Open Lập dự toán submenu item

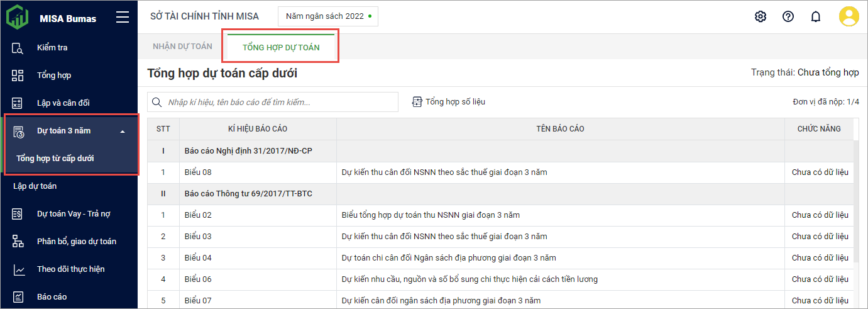click(x=35, y=186)
